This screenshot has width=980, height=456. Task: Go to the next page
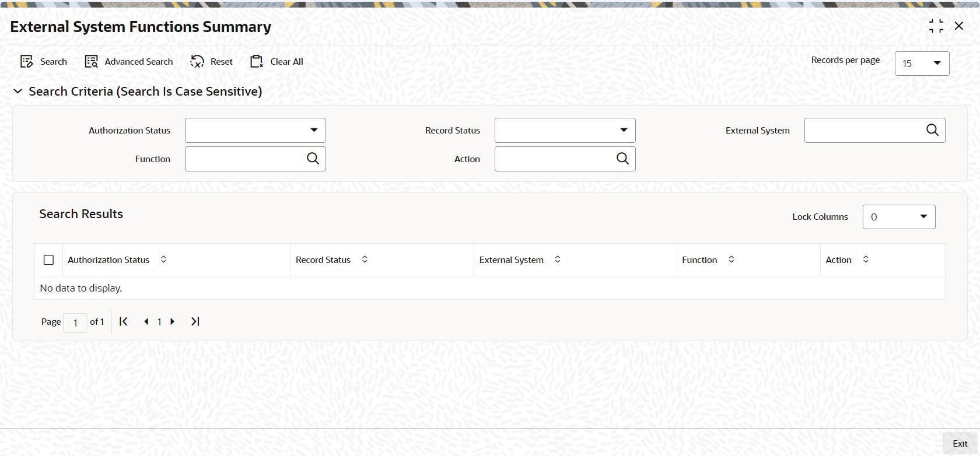(x=173, y=321)
